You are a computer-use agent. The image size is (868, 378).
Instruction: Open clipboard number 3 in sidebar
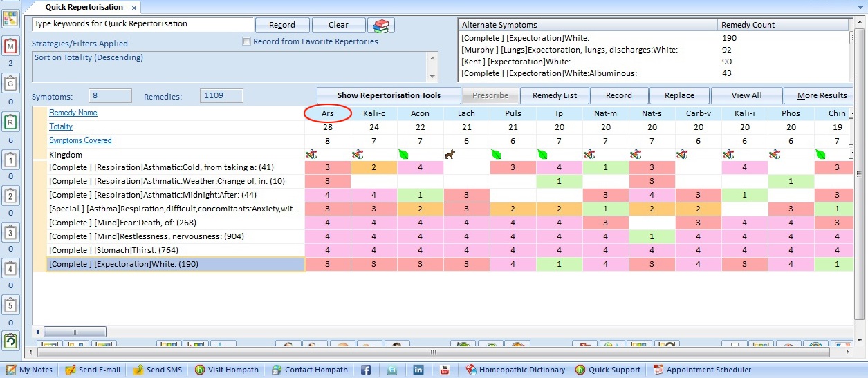(x=10, y=231)
